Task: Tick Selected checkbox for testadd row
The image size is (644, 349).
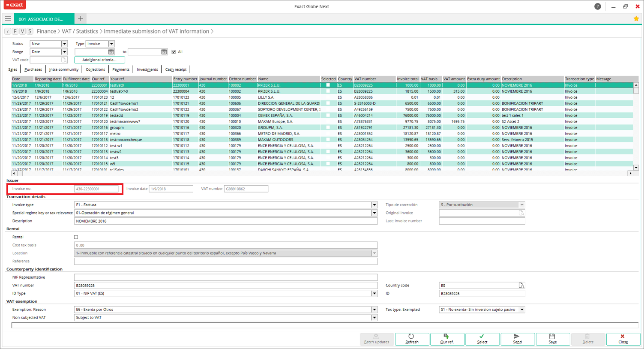Action: click(328, 115)
